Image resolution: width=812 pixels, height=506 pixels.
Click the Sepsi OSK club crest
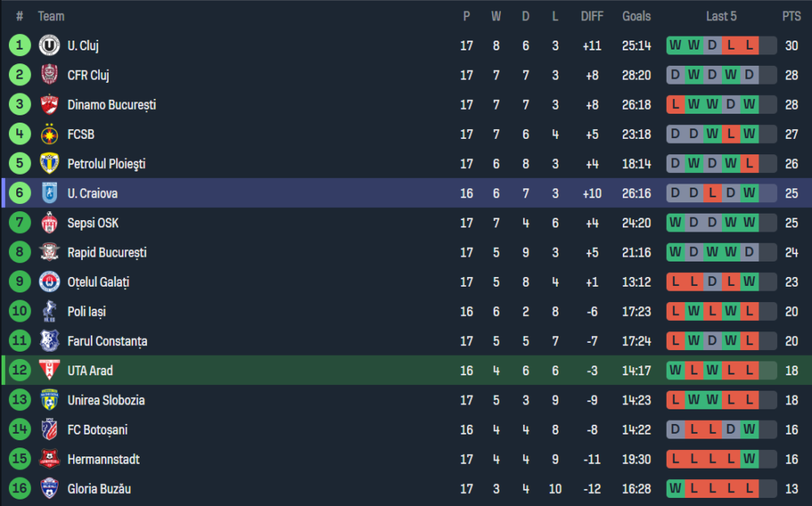[x=50, y=223]
